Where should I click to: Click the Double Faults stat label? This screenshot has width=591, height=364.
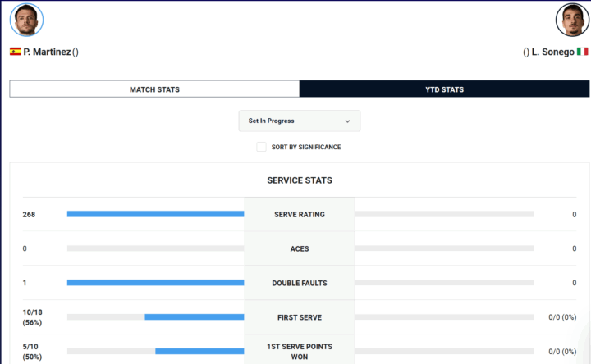(x=299, y=284)
